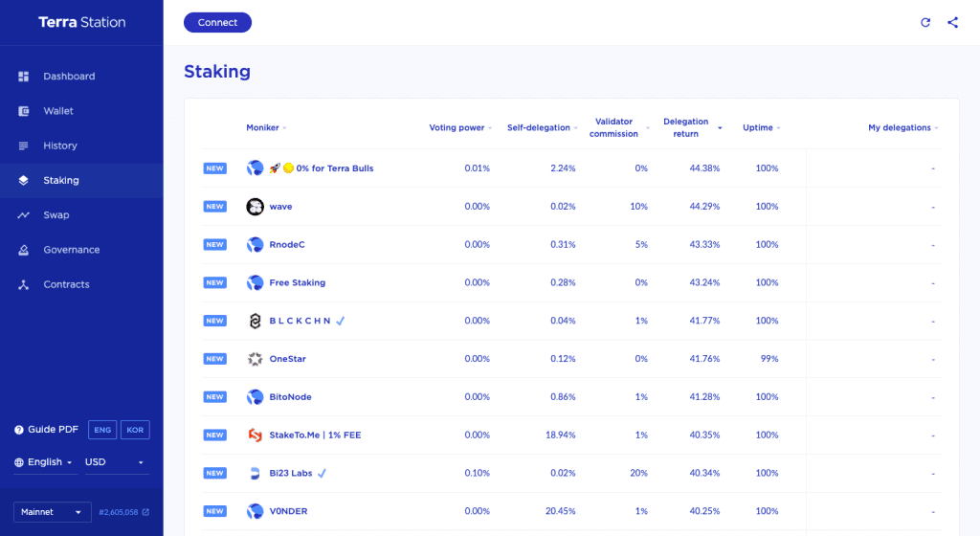Click the RnodeC validator avatar
Image resolution: width=980 pixels, height=536 pixels.
click(255, 244)
